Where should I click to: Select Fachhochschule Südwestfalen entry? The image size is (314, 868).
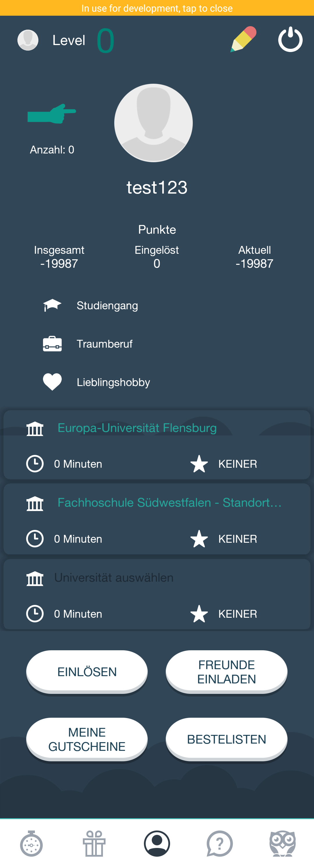(x=169, y=502)
